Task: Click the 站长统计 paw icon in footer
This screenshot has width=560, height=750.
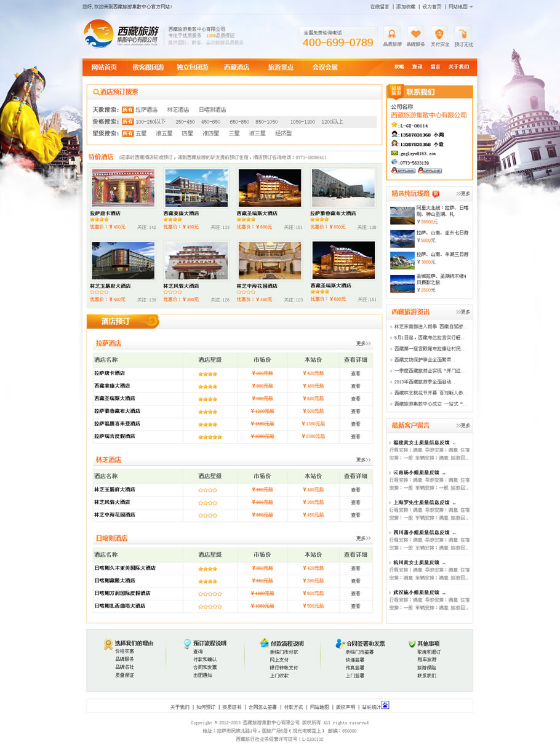Action: [x=385, y=705]
